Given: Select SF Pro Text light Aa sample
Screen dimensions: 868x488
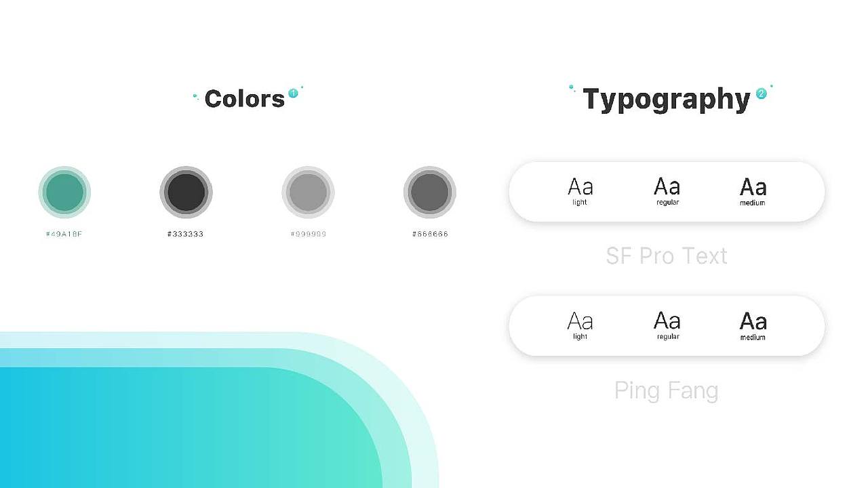Looking at the screenshot, I should point(580,191).
